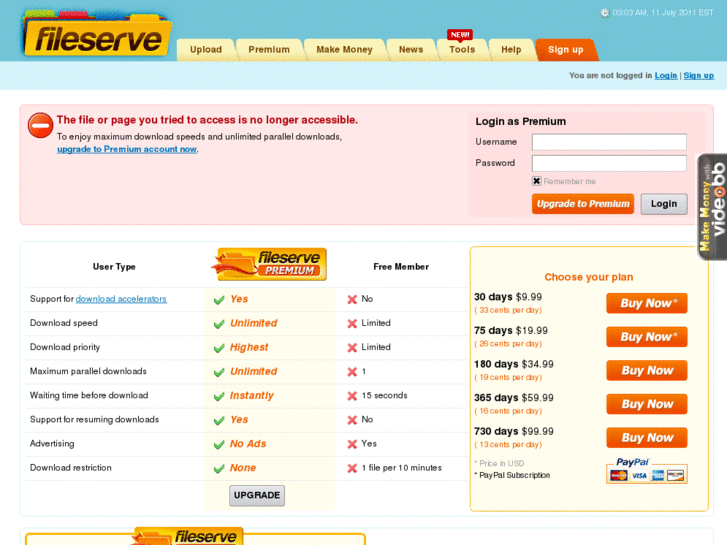Click green checkmark next to No Ads
Image resolution: width=727 pixels, height=545 pixels.
point(219,444)
